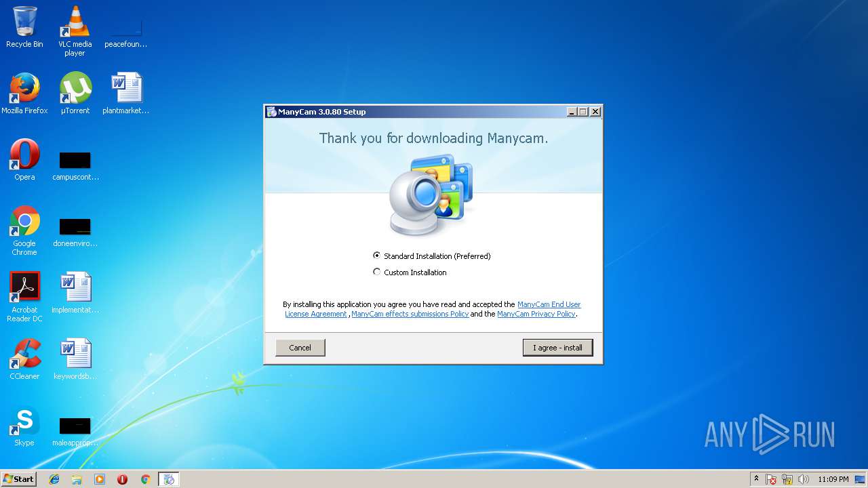Select the Acrobat Reader DC shortcut

[24, 297]
